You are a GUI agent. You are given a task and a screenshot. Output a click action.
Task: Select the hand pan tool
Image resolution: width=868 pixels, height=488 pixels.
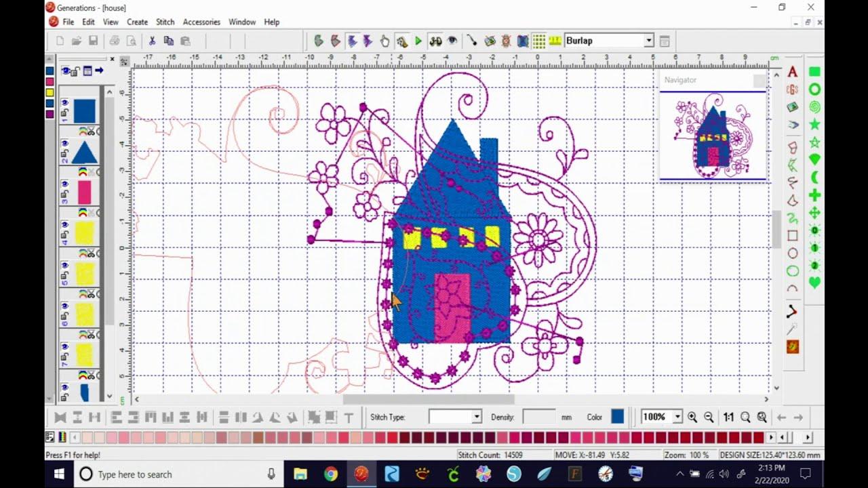tap(384, 41)
